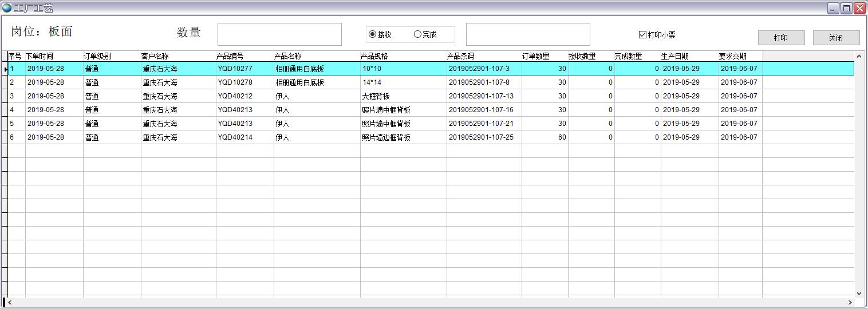Click the 数量 input field

tap(279, 34)
